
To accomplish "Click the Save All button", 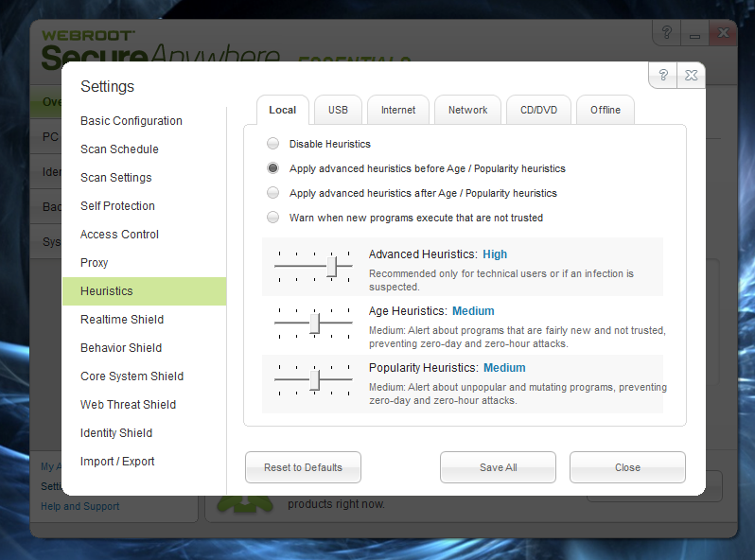I will (x=498, y=467).
